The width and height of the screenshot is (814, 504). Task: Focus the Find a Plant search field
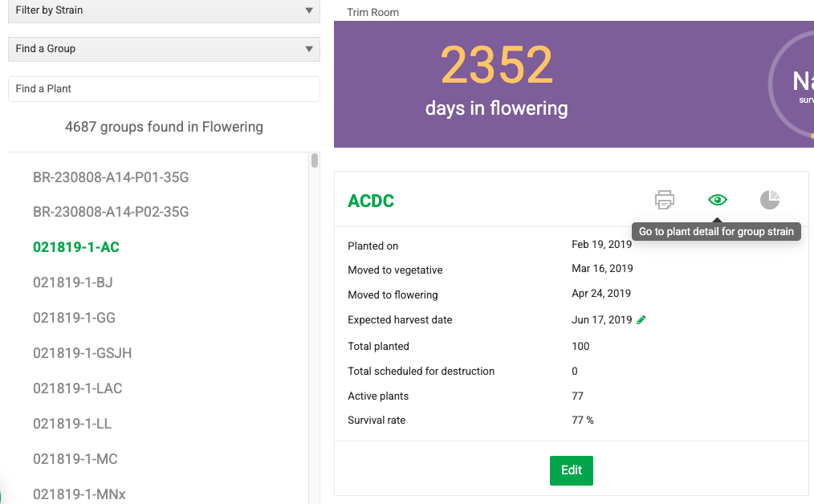(x=164, y=89)
